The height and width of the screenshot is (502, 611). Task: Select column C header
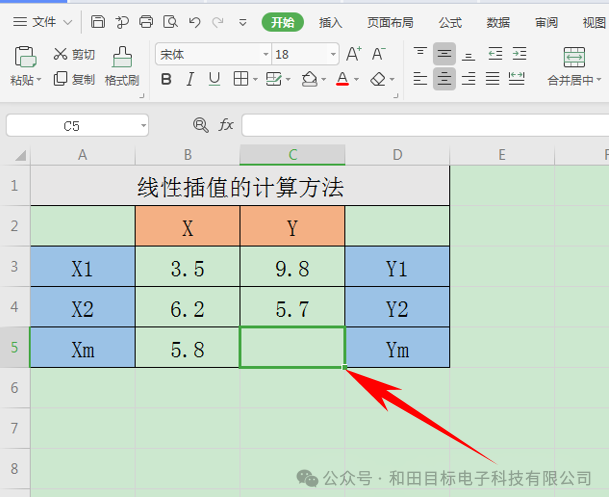coord(293,155)
